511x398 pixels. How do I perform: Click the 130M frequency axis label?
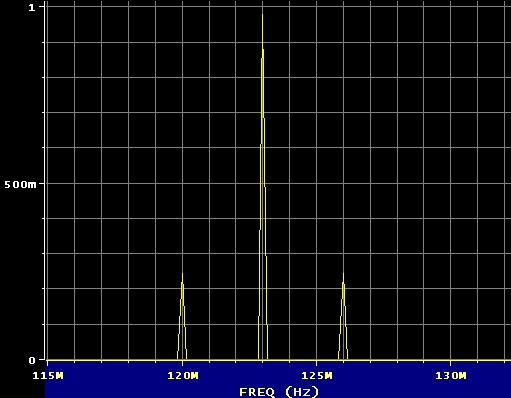point(451,376)
